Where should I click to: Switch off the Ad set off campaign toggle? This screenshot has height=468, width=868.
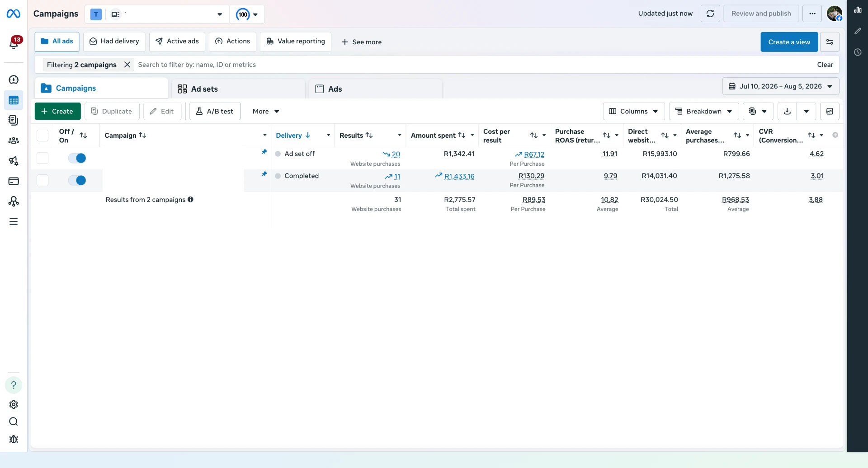77,158
